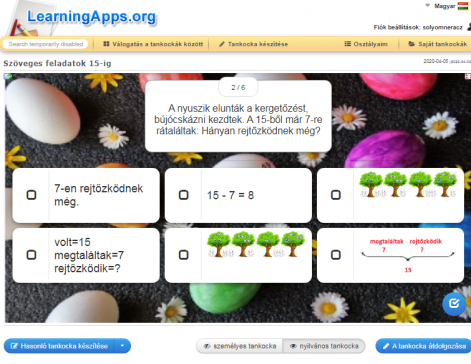Check the '15 - 7 = 8' answer box

(184, 195)
